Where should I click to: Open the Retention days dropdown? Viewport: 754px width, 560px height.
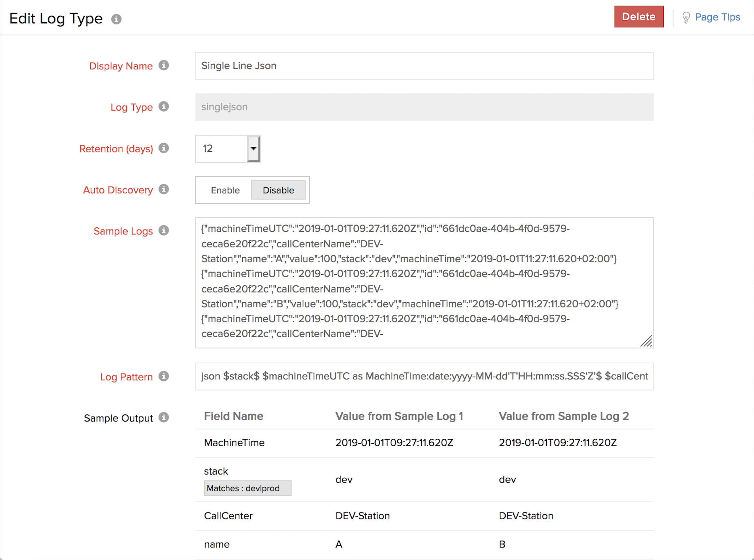pos(254,149)
